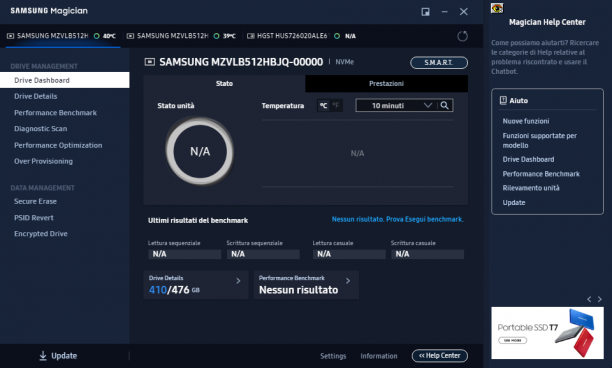The width and height of the screenshot is (612, 368).
Task: Expand the Performance Benchmark card arrow
Action: point(348,281)
